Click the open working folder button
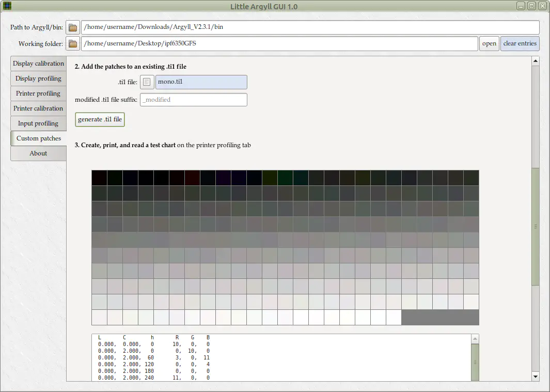This screenshot has width=550, height=392. pyautogui.click(x=489, y=43)
